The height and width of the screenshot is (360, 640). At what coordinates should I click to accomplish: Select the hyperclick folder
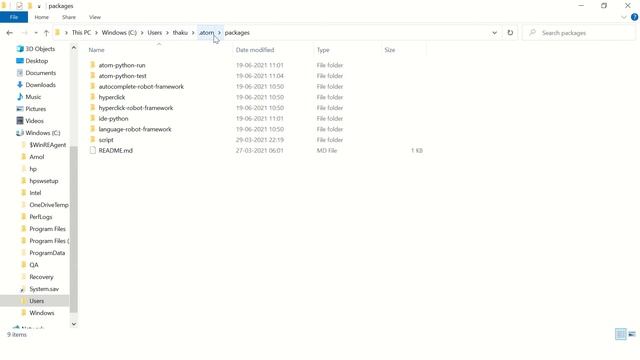[112, 97]
